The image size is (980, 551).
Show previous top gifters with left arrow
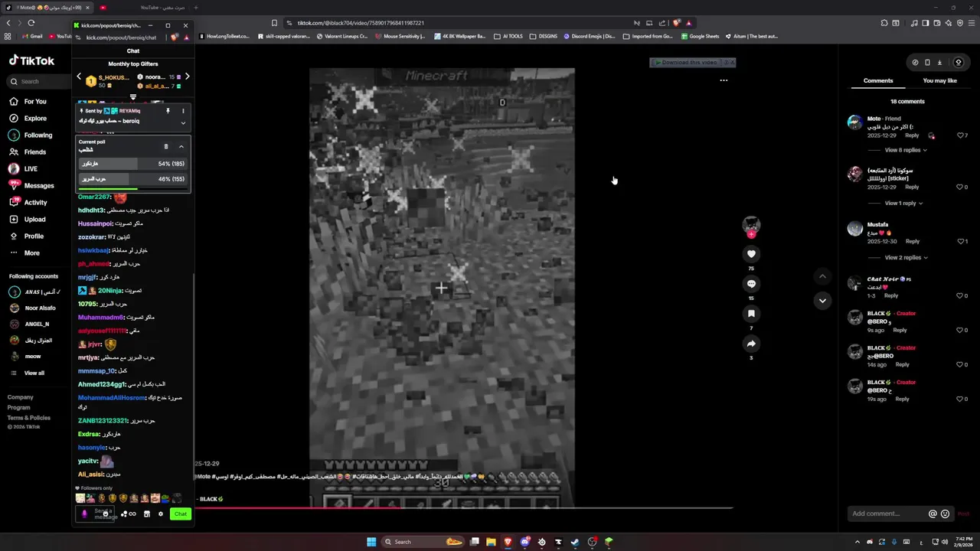click(x=79, y=77)
